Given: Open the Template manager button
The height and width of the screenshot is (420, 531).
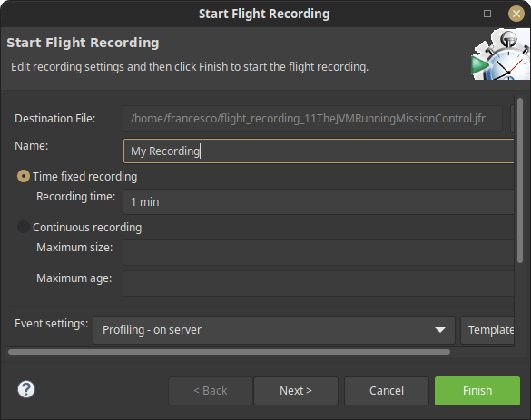Looking at the screenshot, I should pyautogui.click(x=487, y=330).
